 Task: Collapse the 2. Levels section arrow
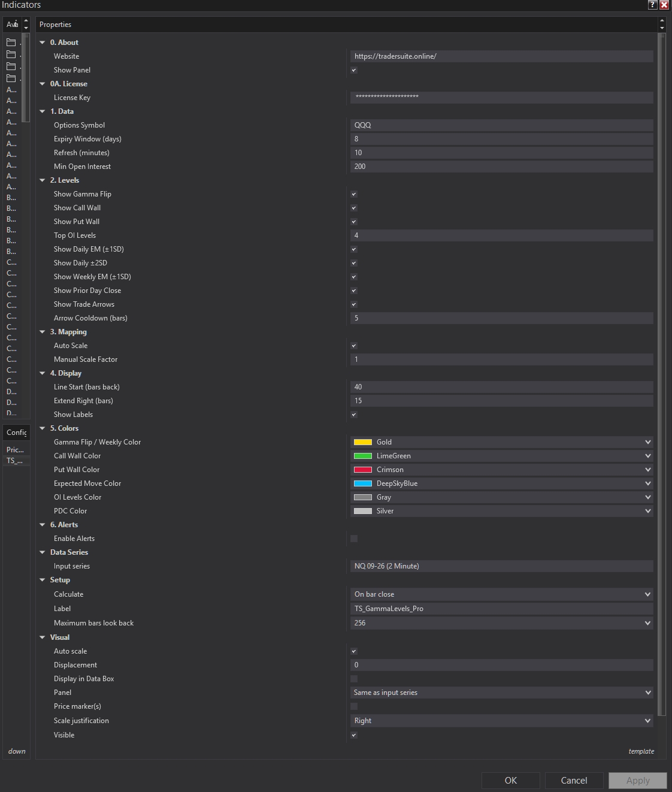43,180
